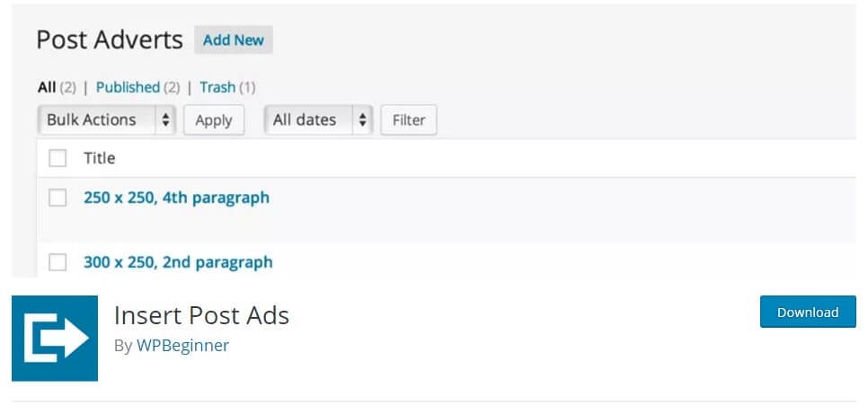Click the Insert Post Ads plugin title
Viewport: 868px width, 414px height.
click(x=201, y=316)
